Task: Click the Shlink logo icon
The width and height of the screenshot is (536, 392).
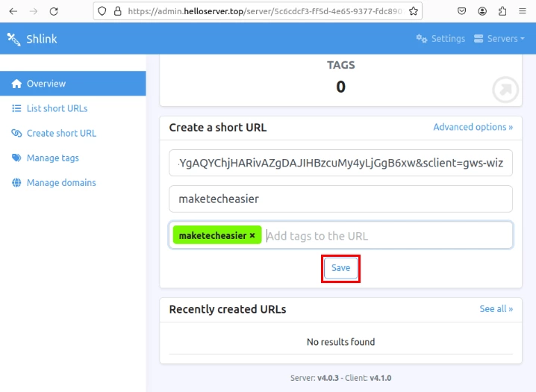Action: (13, 39)
